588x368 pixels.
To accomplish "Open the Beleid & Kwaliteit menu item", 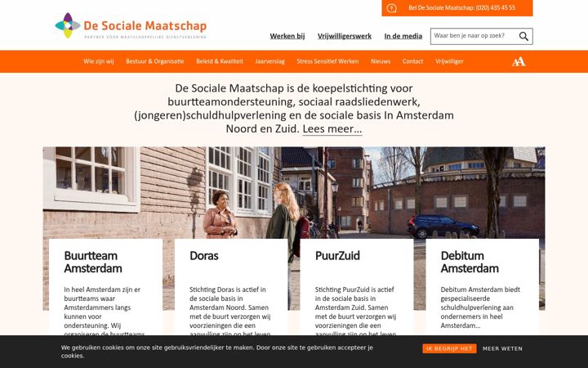I will tap(220, 61).
